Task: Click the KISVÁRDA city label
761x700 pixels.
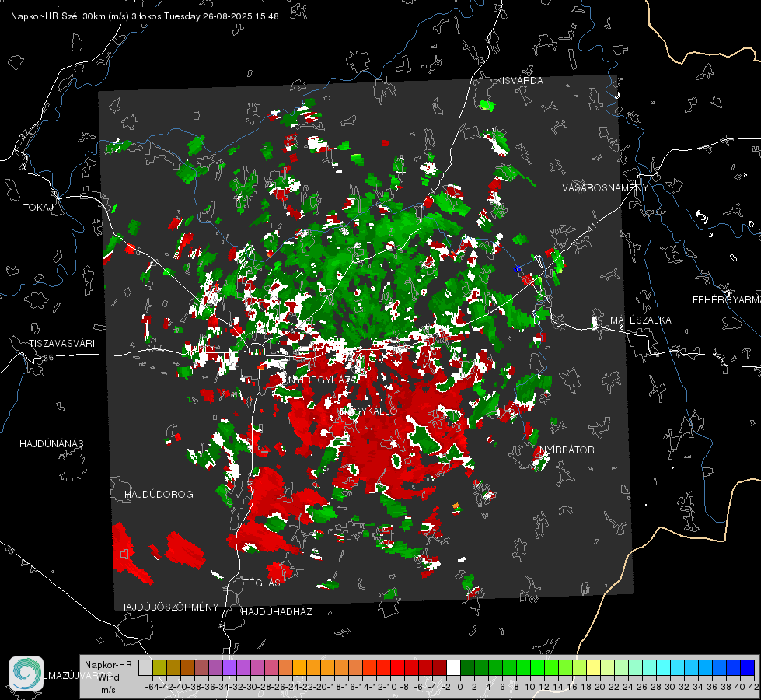Action: [x=519, y=81]
